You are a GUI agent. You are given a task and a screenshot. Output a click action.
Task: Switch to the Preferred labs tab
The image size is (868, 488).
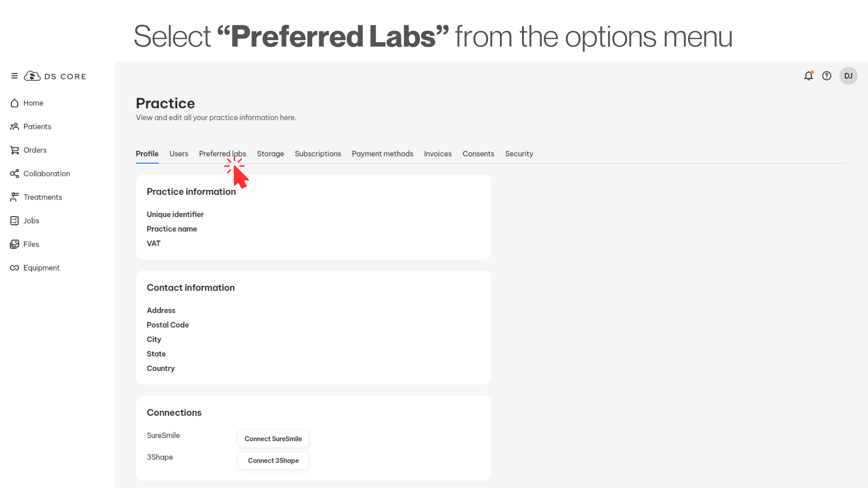pos(222,154)
